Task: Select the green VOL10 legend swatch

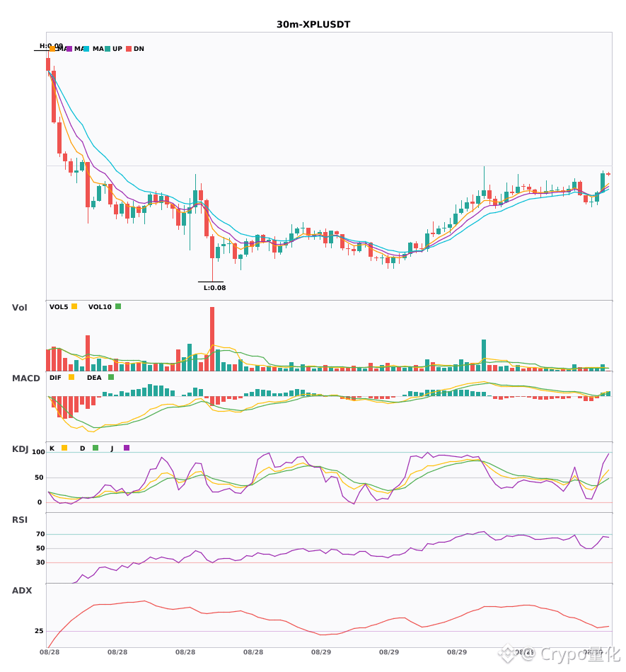Action: click(x=118, y=306)
